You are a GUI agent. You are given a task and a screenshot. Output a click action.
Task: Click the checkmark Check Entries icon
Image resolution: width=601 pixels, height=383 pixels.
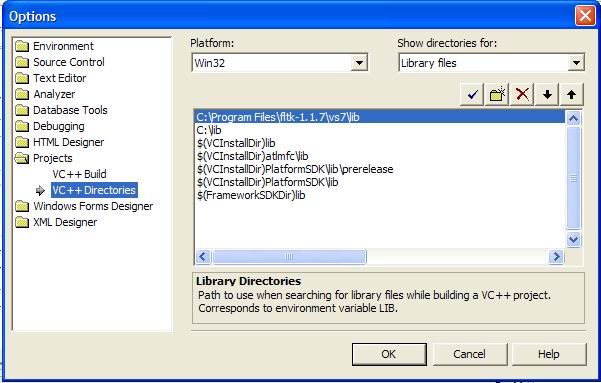pos(472,94)
